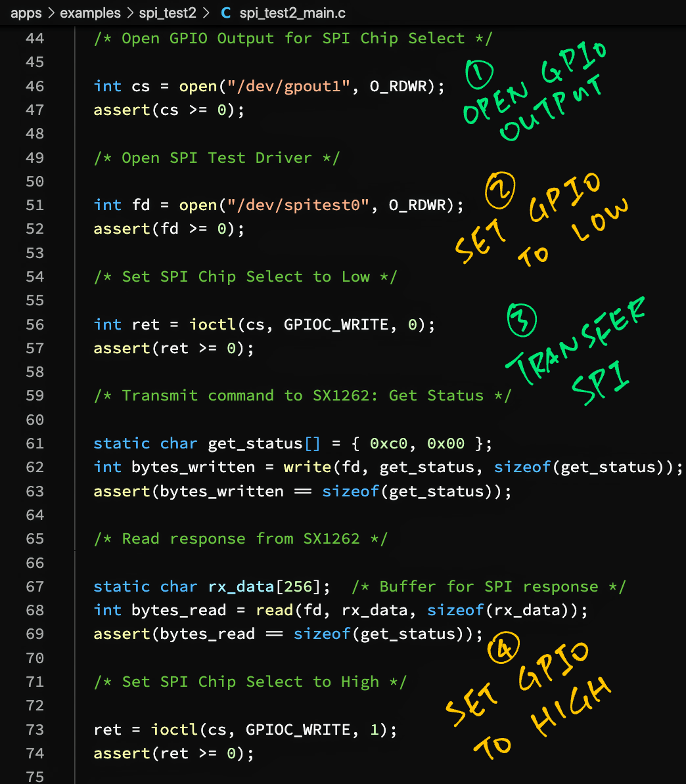Select the examples breadcrumb folder
The width and height of the screenshot is (686, 784).
pos(90,13)
